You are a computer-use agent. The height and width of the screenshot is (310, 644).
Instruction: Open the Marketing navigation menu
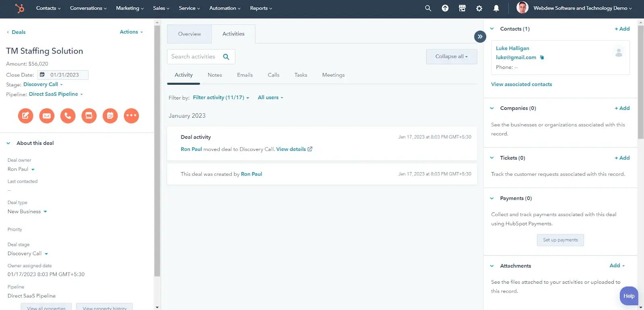coord(130,8)
